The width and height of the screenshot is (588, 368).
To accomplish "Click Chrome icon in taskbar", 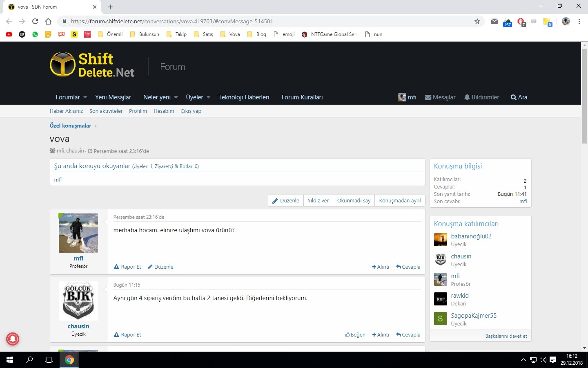I will [x=69, y=360].
